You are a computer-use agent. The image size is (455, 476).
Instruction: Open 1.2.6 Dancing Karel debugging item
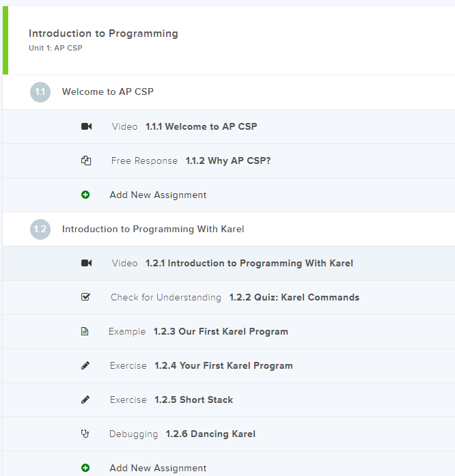[x=210, y=434]
